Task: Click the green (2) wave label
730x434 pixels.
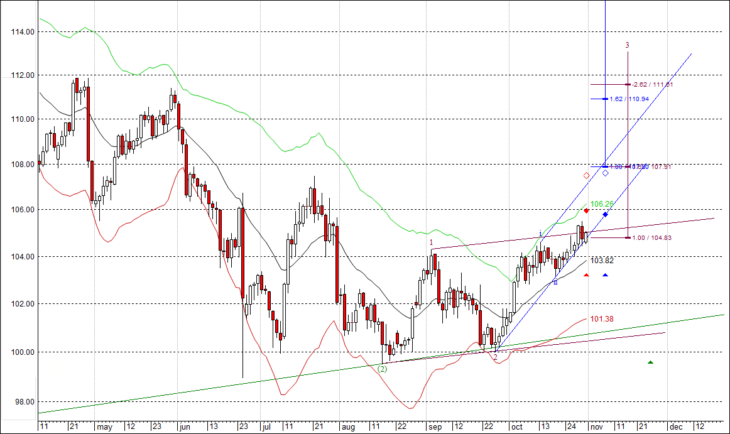Action: point(382,369)
